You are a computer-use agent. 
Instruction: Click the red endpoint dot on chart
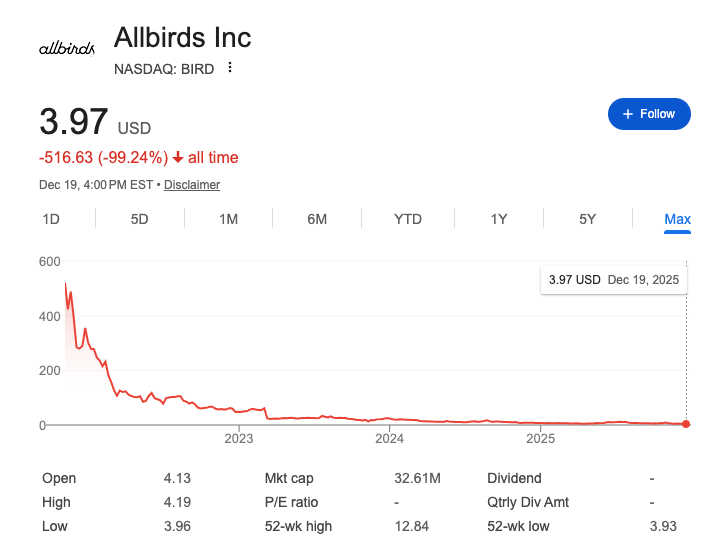(686, 424)
